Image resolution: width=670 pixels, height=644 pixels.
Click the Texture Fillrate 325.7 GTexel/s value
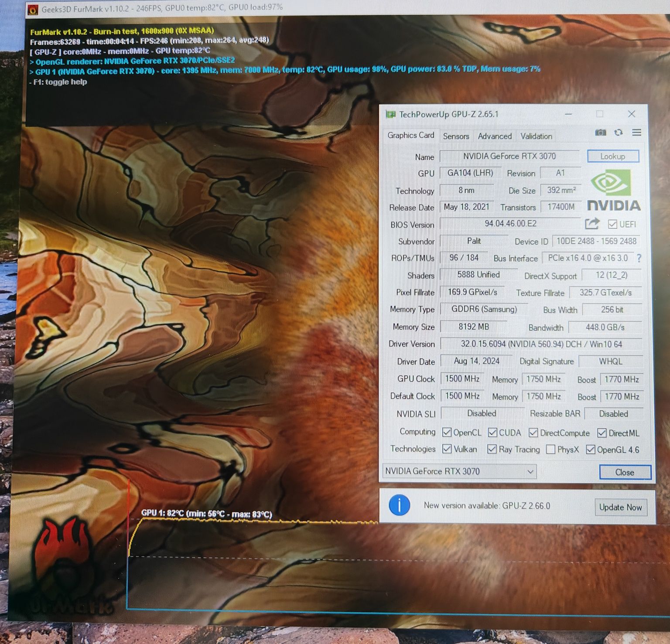tap(605, 293)
